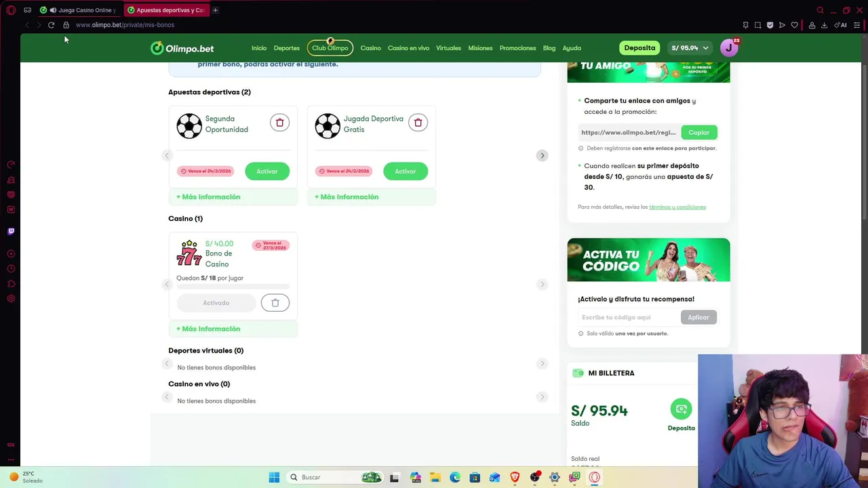
Task: Open settings gear in Opera sidebar
Action: [x=11, y=299]
